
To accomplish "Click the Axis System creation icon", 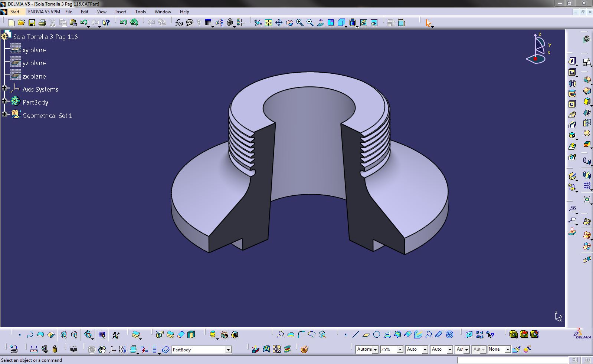I will click(112, 349).
